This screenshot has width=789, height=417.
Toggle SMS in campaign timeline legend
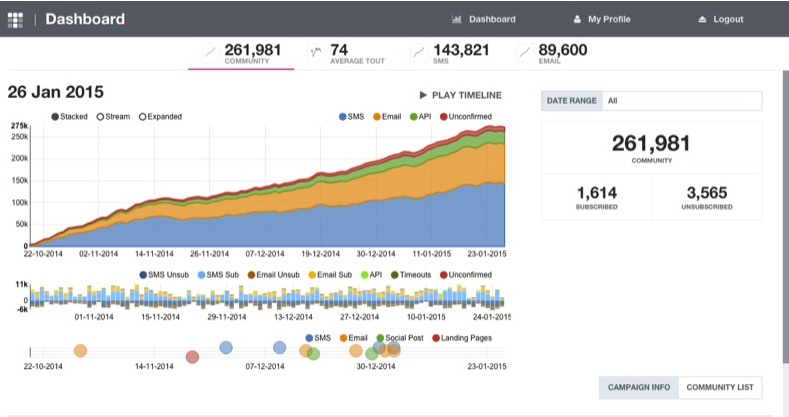[x=318, y=338]
